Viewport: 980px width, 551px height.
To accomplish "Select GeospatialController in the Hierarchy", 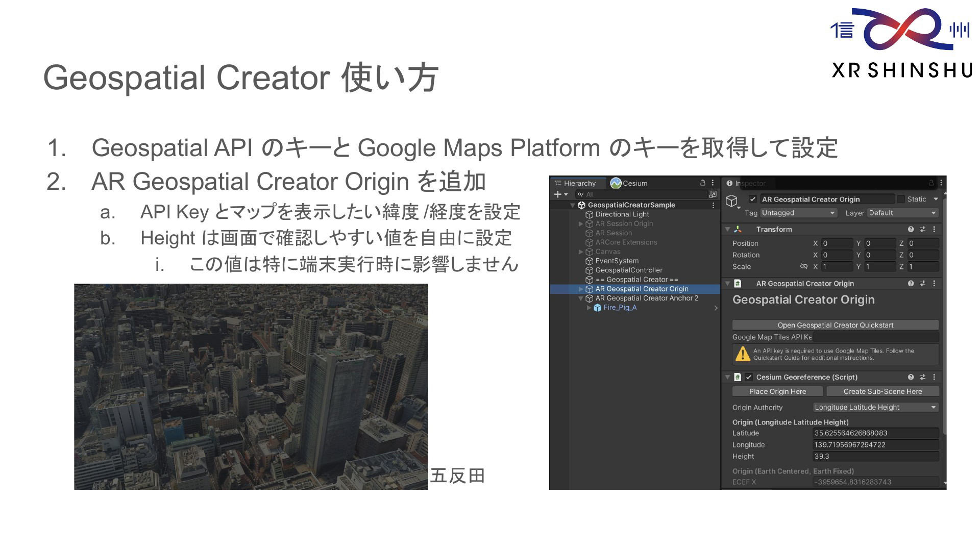I will [629, 270].
